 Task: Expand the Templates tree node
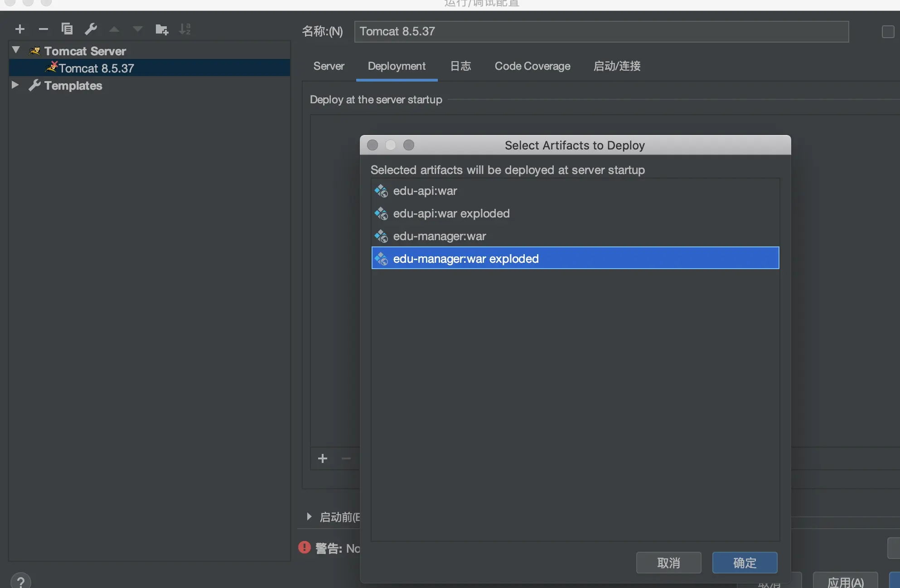coord(15,85)
